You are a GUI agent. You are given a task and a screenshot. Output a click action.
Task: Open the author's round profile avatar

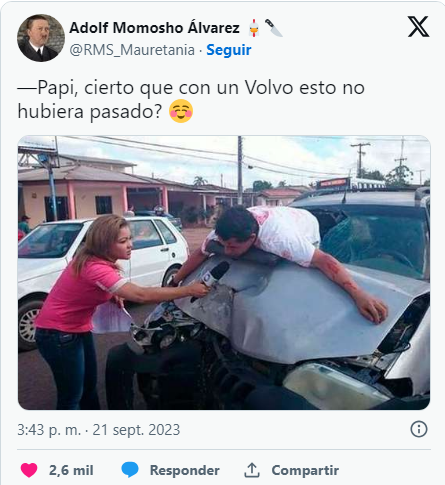coord(41,38)
